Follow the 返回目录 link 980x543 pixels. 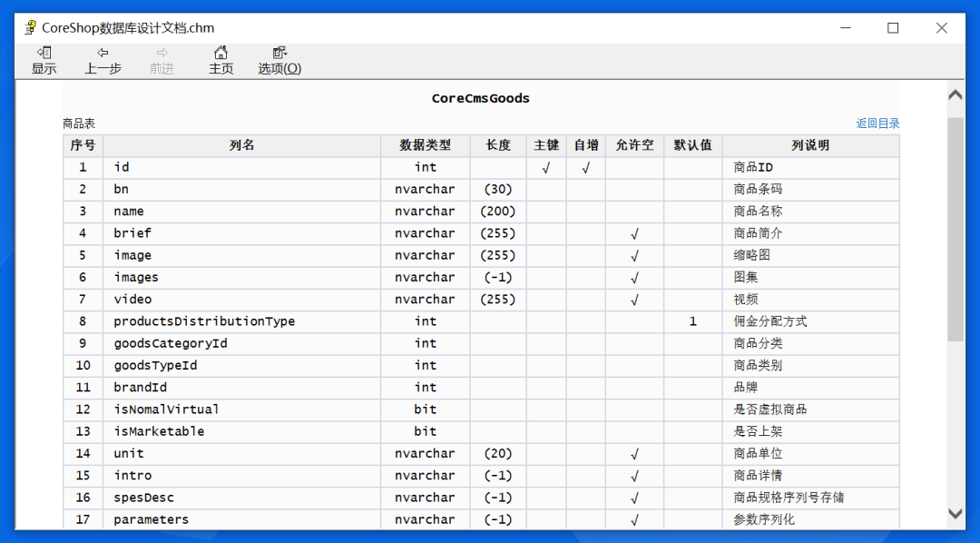[877, 123]
